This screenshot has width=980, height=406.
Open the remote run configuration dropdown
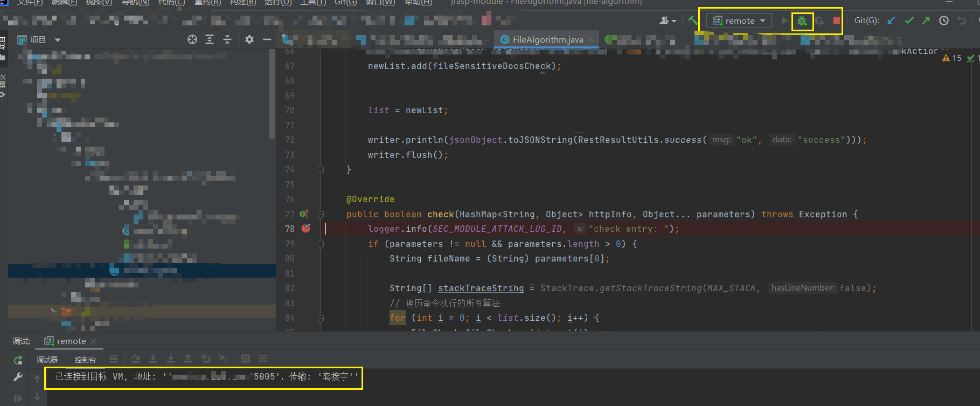739,21
